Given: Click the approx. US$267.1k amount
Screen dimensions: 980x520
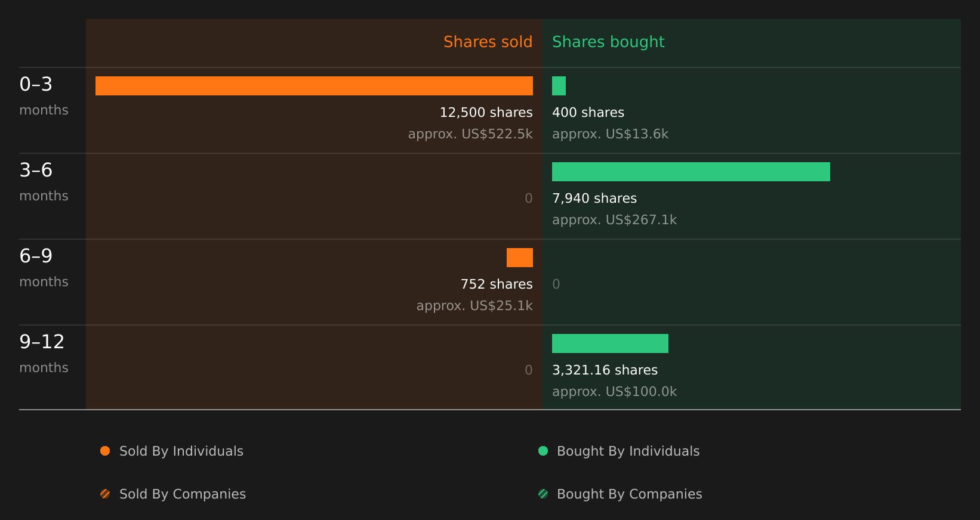Looking at the screenshot, I should click(614, 219).
